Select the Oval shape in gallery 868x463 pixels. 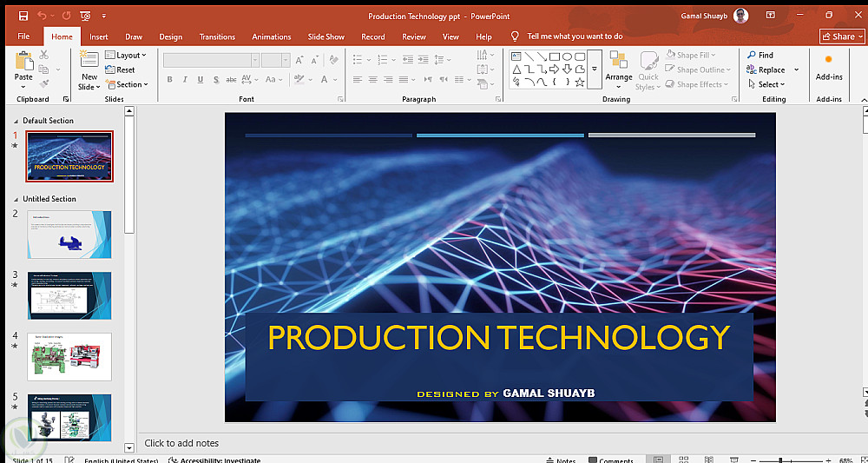click(x=568, y=56)
